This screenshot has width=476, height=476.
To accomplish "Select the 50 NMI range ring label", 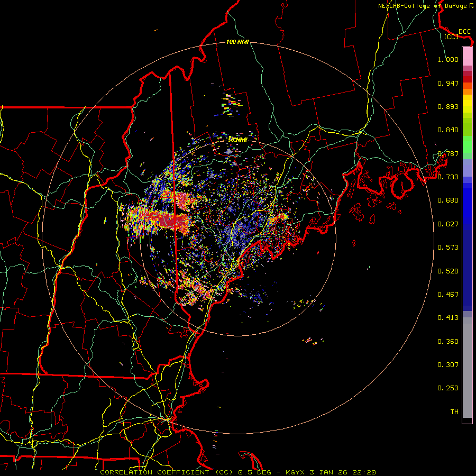I will point(237,140).
